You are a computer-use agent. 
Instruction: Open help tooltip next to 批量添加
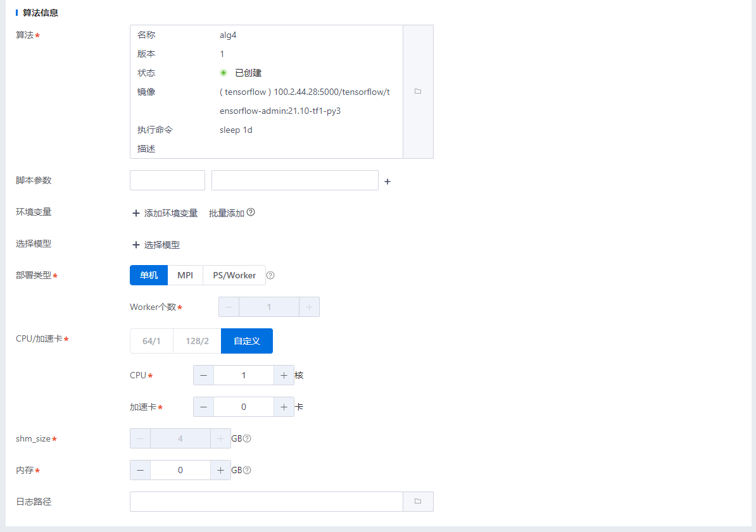[251, 213]
